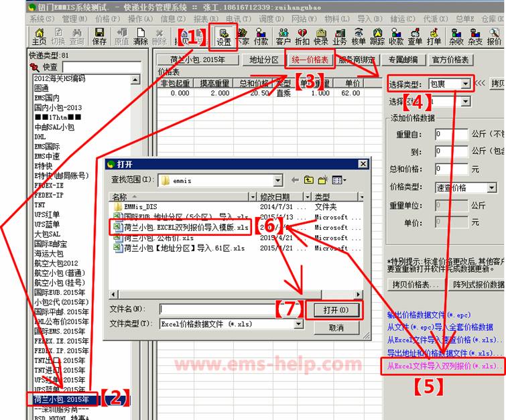Image resolution: width=506 pixels, height=420 pixels.
Task: Open 类型 column header dropdown arrow
Action: click(362, 196)
